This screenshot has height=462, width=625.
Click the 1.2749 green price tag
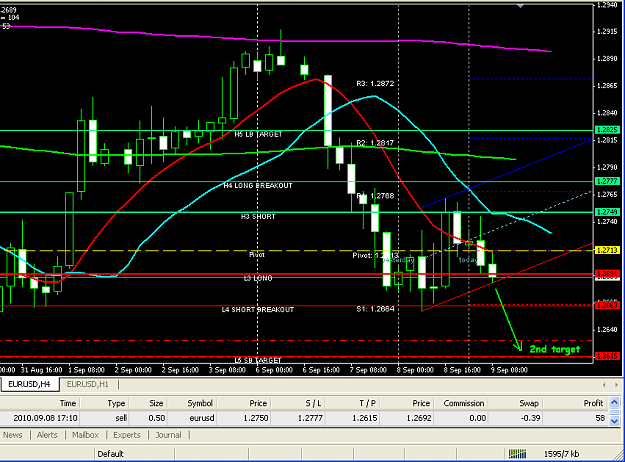point(607,212)
